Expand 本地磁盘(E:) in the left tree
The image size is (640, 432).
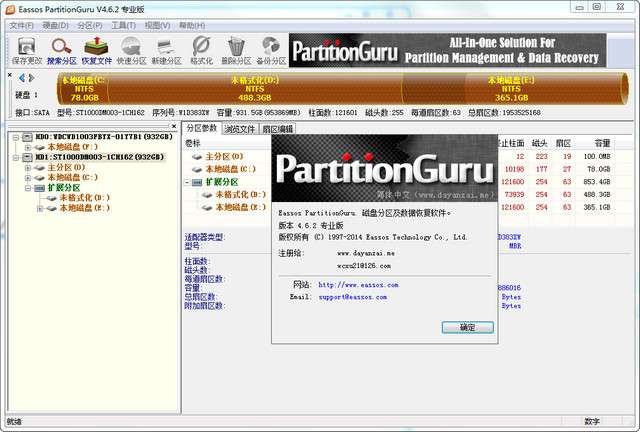pos(40,209)
